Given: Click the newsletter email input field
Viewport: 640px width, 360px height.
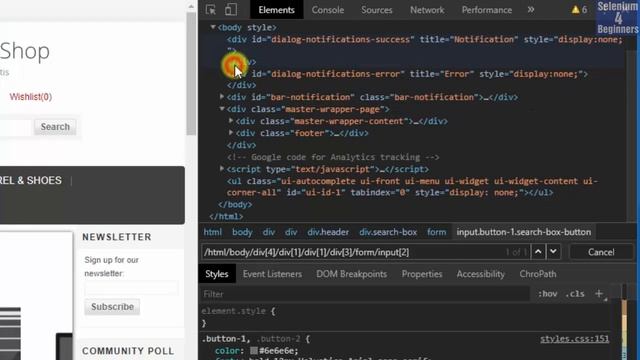Looking at the screenshot, I should point(131,288).
